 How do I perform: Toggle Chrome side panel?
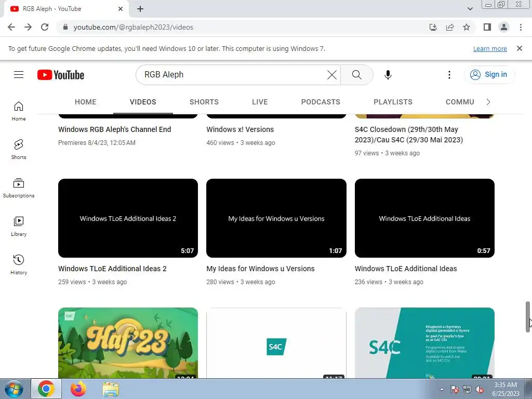click(487, 27)
